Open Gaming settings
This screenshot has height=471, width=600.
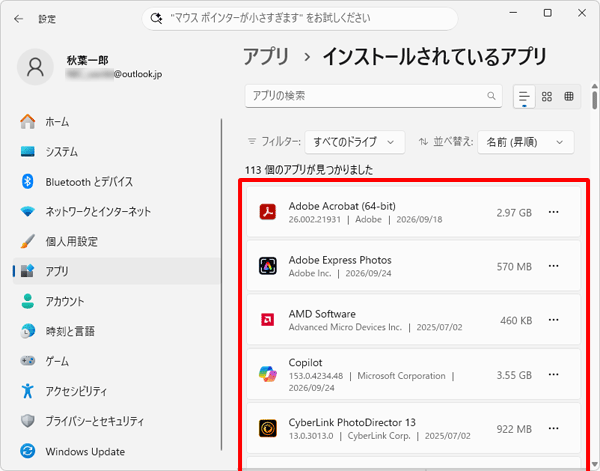click(x=117, y=361)
